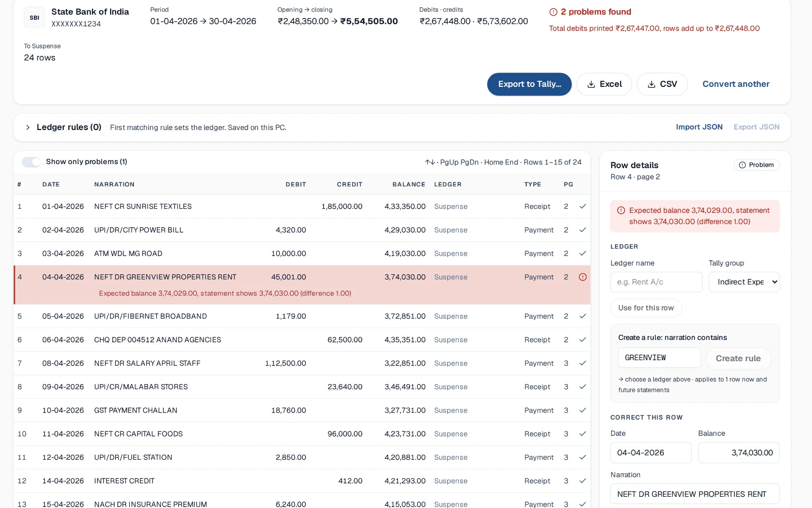This screenshot has height=508, width=812.
Task: Expand the Ledger rules section chevron
Action: coord(28,128)
